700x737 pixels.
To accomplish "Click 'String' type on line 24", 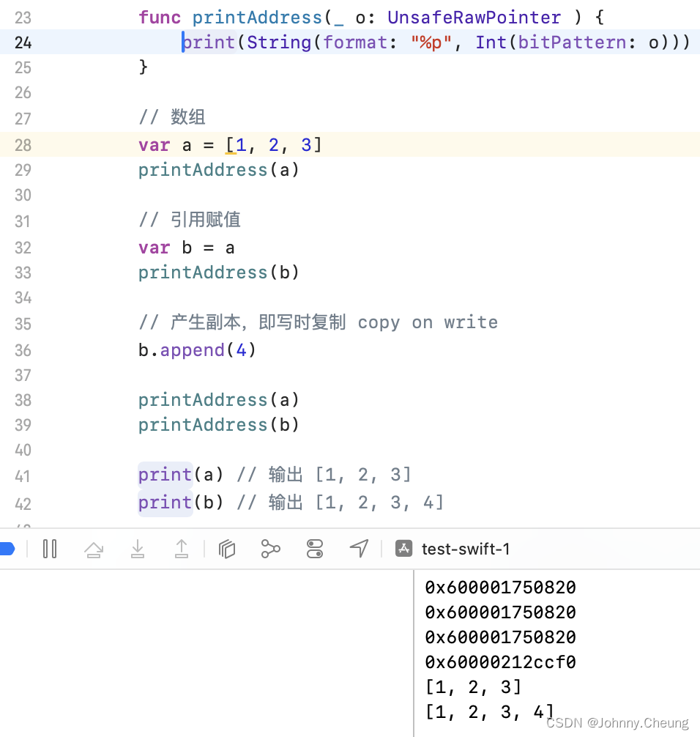I will [279, 42].
